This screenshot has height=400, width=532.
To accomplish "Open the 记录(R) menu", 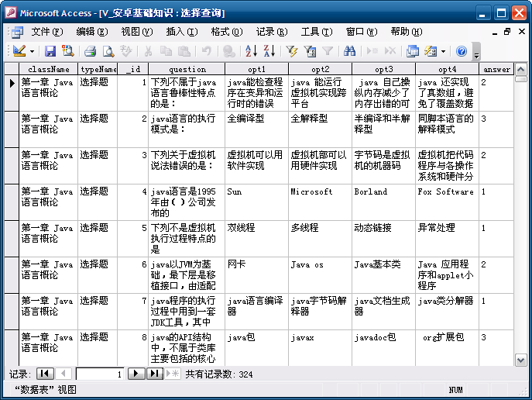I will tap(272, 32).
